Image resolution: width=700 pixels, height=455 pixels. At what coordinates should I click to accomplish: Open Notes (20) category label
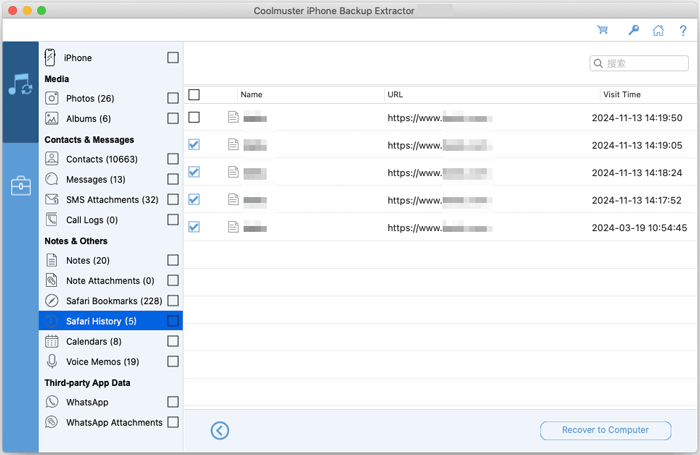pyautogui.click(x=88, y=260)
